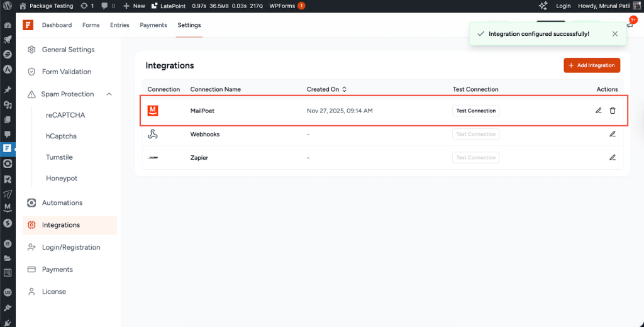Image resolution: width=644 pixels, height=327 pixels.
Task: Open Turnstile settings
Action: coord(59,157)
